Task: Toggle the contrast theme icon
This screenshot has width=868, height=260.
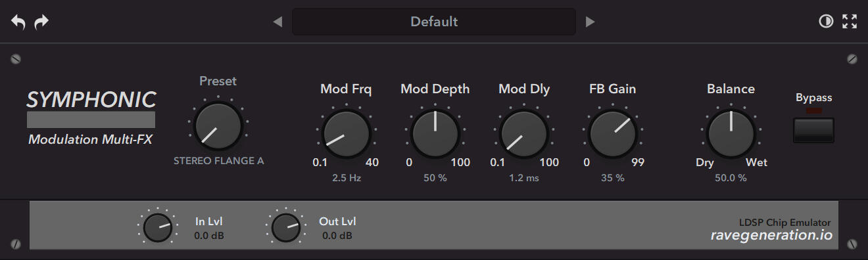Action: pyautogui.click(x=825, y=22)
